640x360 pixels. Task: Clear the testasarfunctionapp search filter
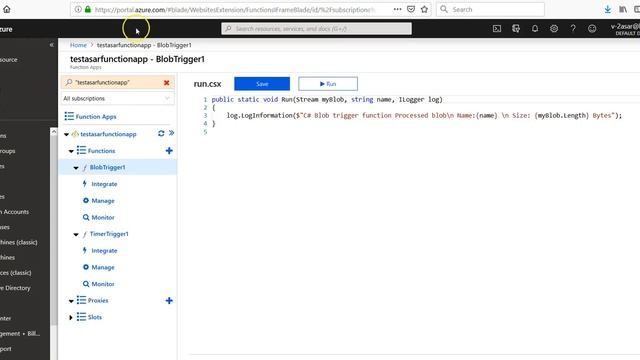[167, 83]
